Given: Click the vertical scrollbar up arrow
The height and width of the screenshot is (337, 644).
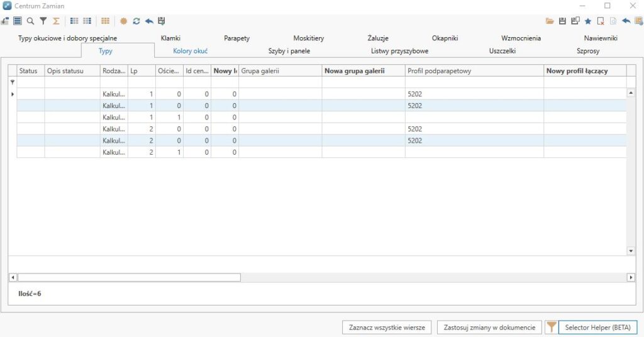Looking at the screenshot, I should coord(631,93).
